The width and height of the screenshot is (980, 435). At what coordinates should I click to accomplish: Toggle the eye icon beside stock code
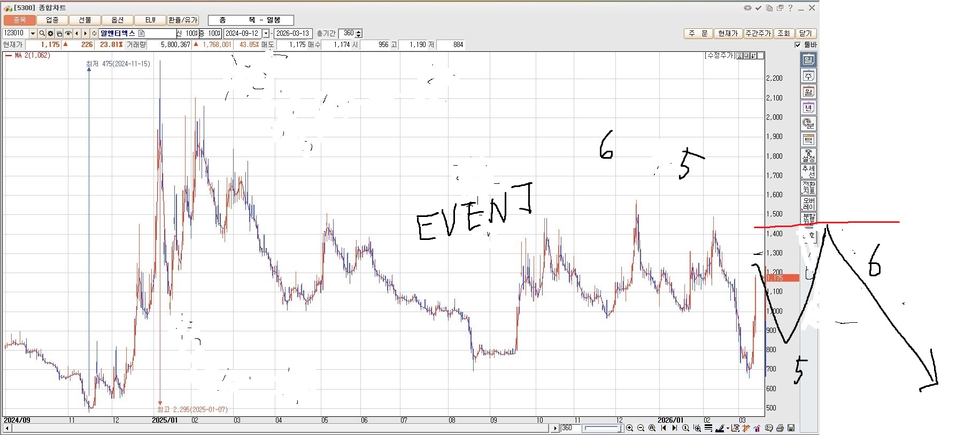point(68,34)
